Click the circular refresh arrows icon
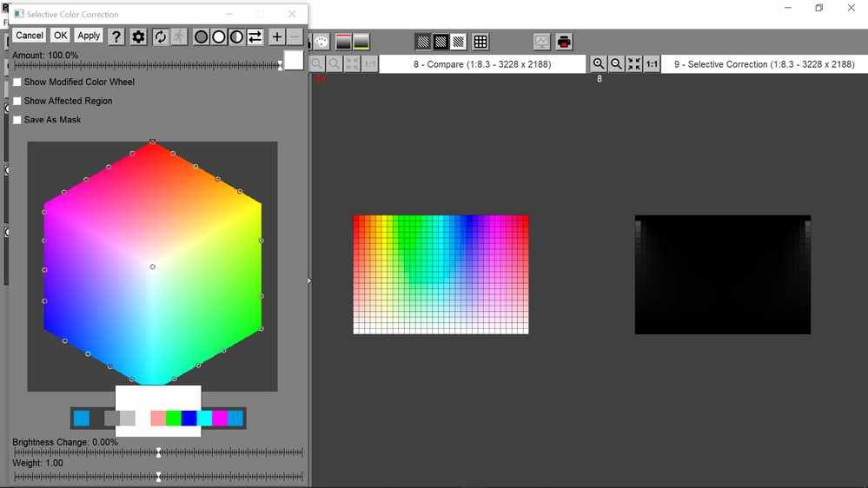 point(161,36)
